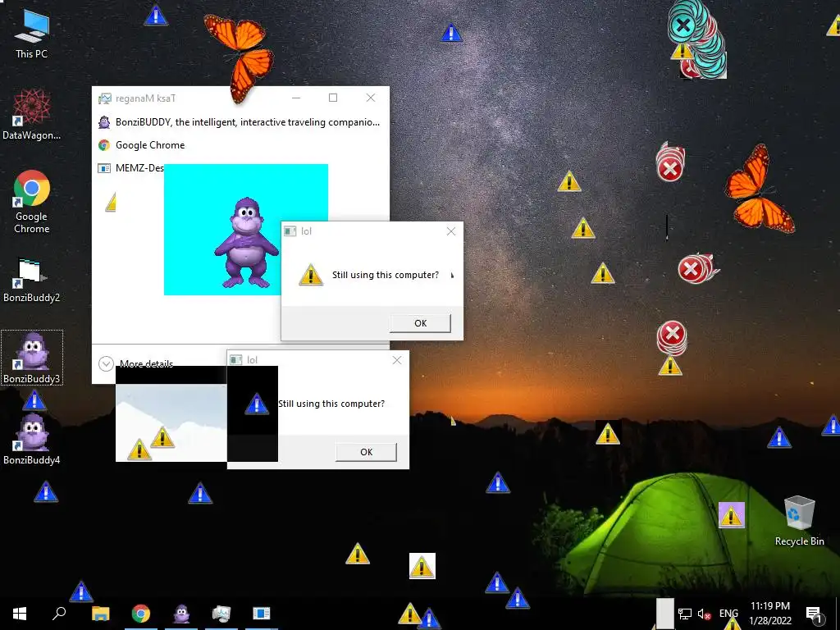Expand More details in Task Manager

tap(135, 363)
